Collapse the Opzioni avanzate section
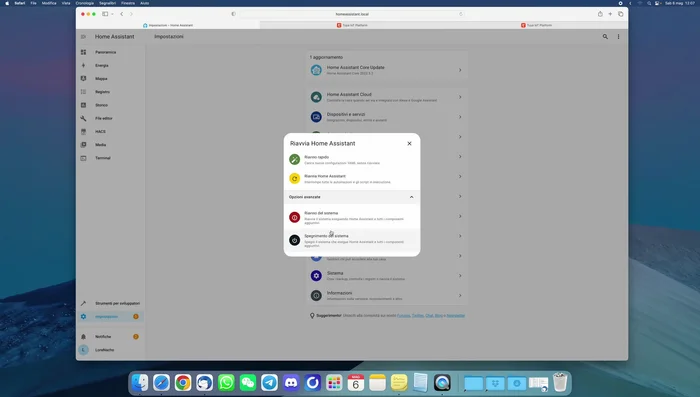The height and width of the screenshot is (397, 700). point(352,197)
